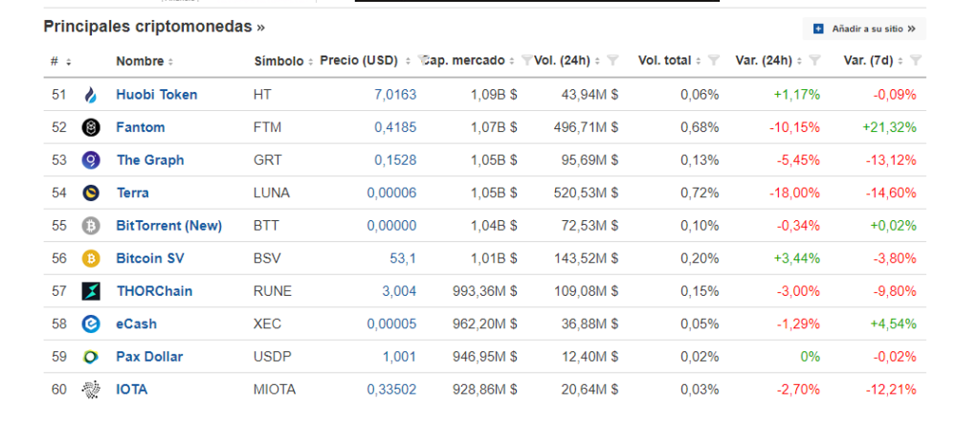
Task: Open Huobi Token link
Action: tap(156, 95)
